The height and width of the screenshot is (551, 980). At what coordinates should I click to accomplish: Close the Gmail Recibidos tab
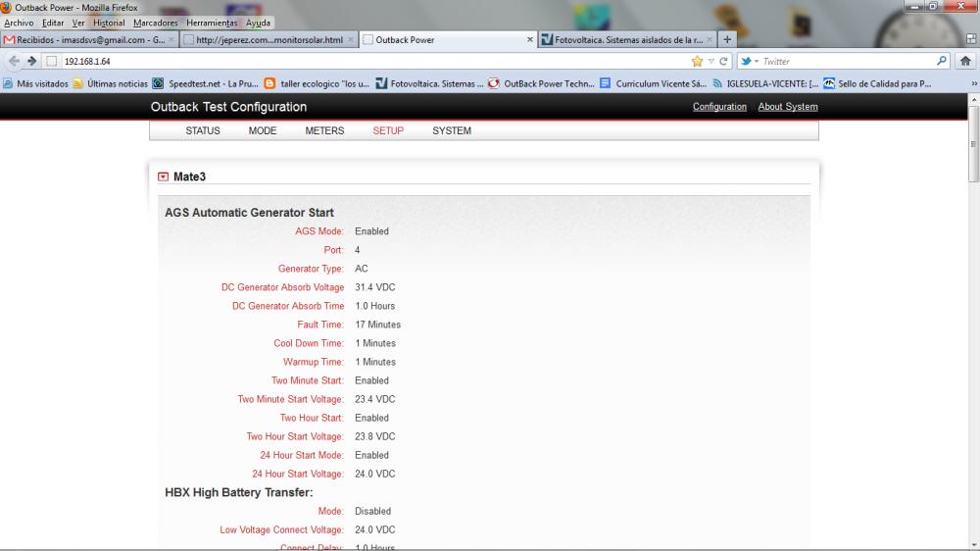tap(171, 39)
